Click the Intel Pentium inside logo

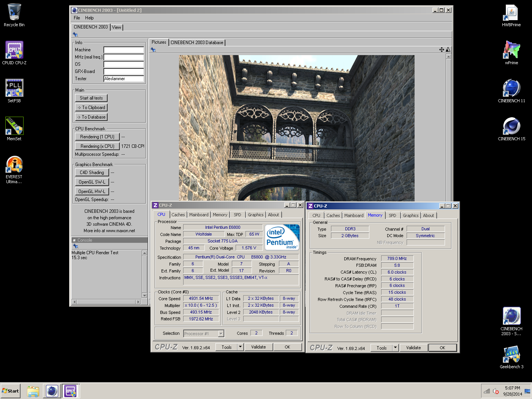(282, 237)
